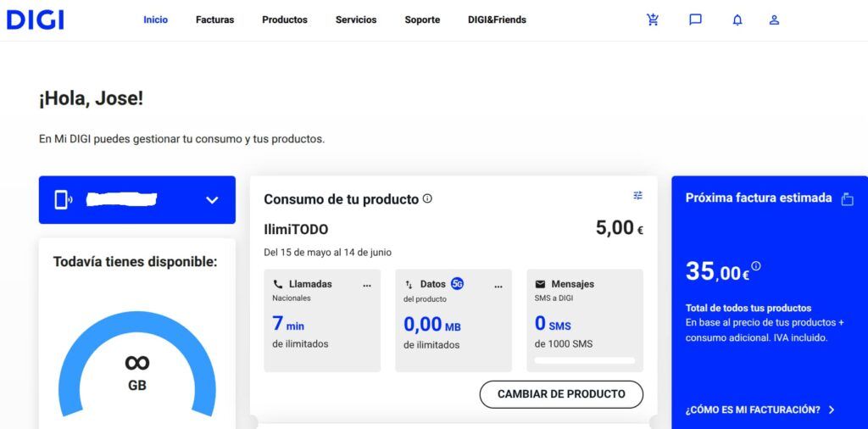
Task: Click the 0 SMS messages value
Action: pyautogui.click(x=553, y=323)
